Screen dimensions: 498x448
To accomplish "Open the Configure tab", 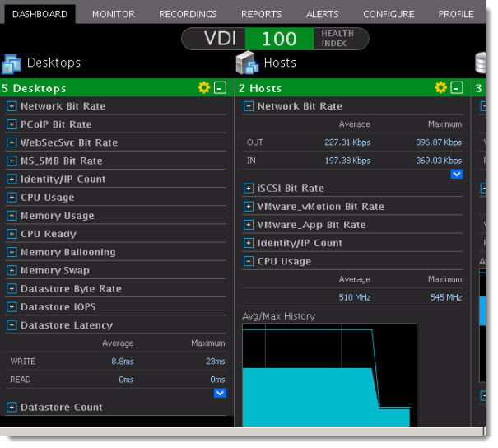I will [x=389, y=14].
